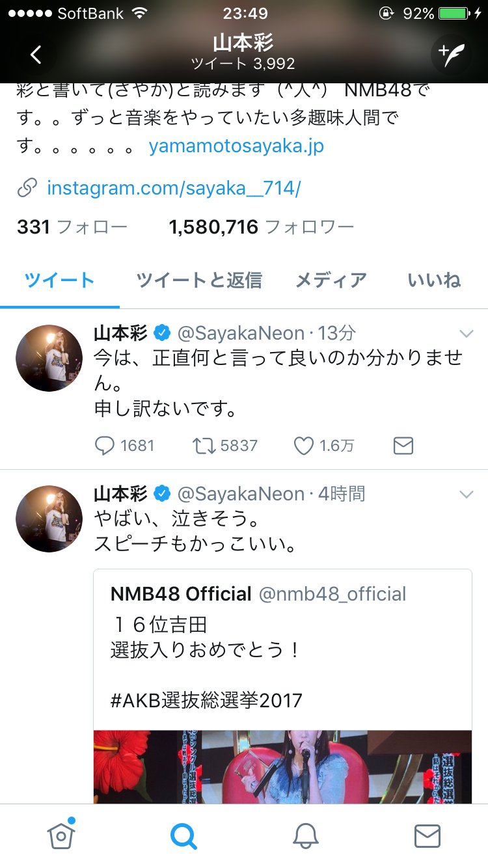
Task: Open the Search tab
Action: click(x=183, y=837)
